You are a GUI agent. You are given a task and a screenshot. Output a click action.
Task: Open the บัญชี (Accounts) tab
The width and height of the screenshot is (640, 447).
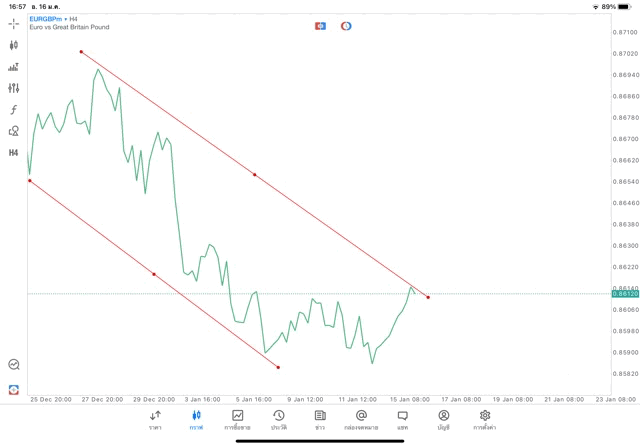click(443, 419)
